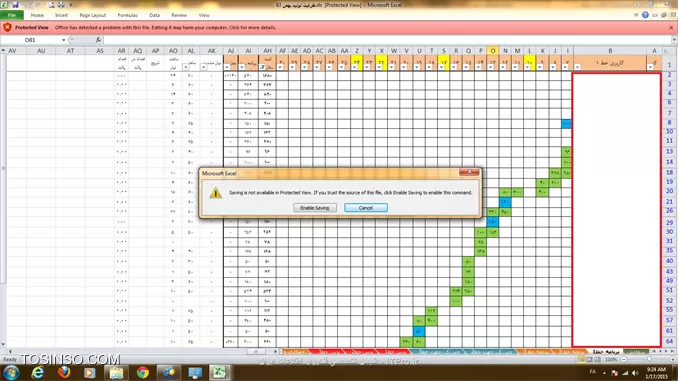The height and width of the screenshot is (381, 678).
Task: Open the filter dropdown in column B header
Action: 577,67
